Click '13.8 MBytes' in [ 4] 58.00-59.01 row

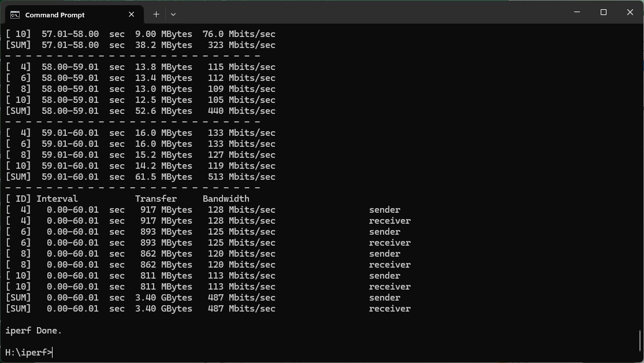(x=163, y=67)
